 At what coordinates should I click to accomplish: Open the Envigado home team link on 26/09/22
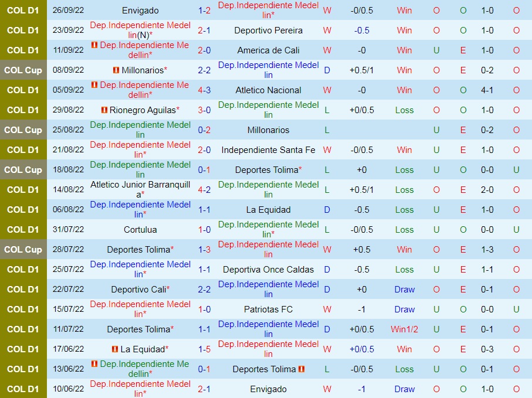coord(140,11)
